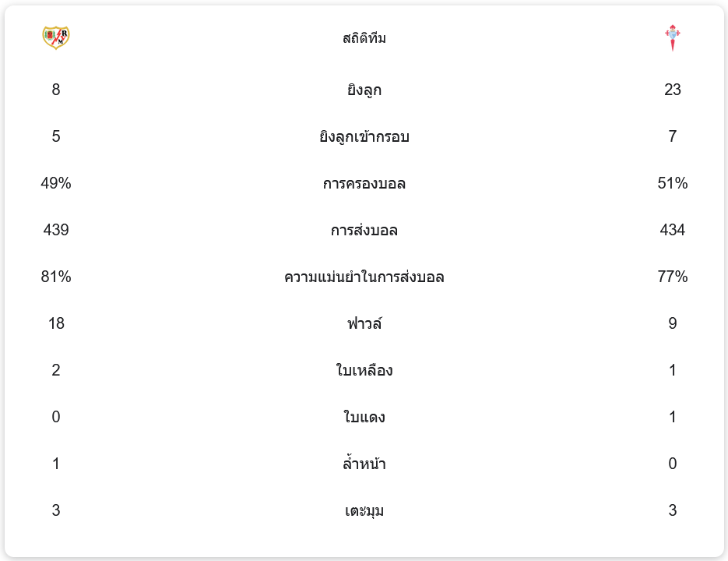
Task: Select the การครองบอล possession label
Action: pyautogui.click(x=364, y=184)
